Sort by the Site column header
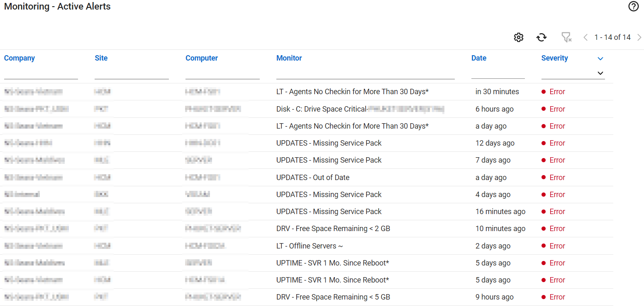This screenshot has width=644, height=307. (x=101, y=58)
